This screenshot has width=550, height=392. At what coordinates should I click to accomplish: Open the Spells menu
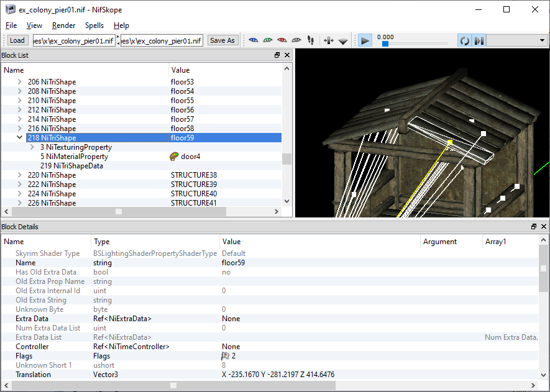(x=94, y=25)
